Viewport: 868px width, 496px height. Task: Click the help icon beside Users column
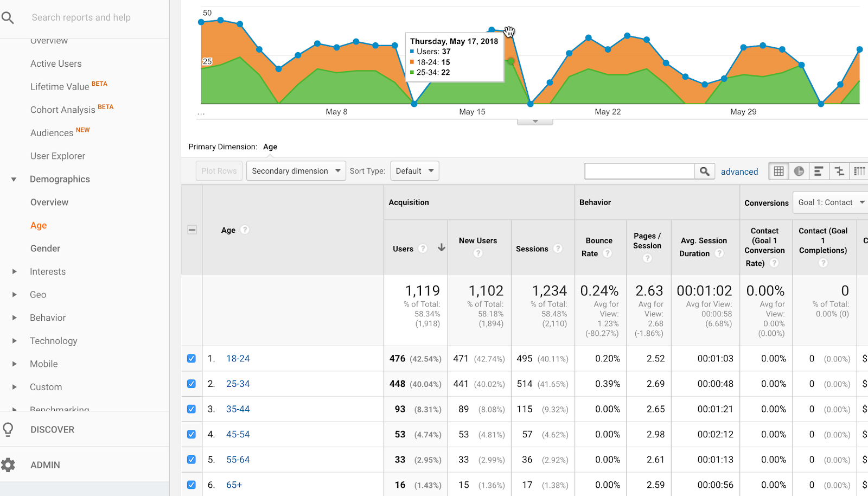click(x=423, y=249)
